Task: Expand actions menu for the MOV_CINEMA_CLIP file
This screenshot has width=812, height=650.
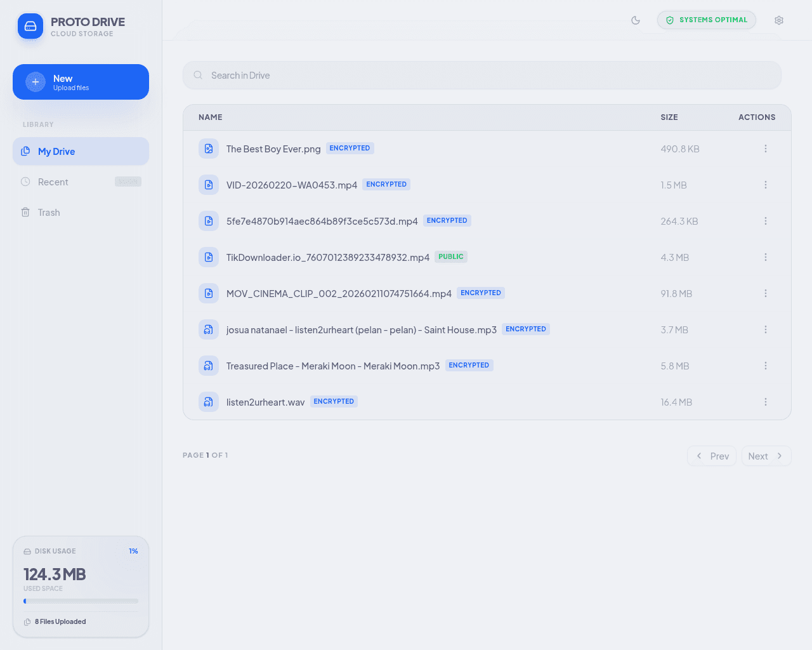Action: click(x=766, y=293)
